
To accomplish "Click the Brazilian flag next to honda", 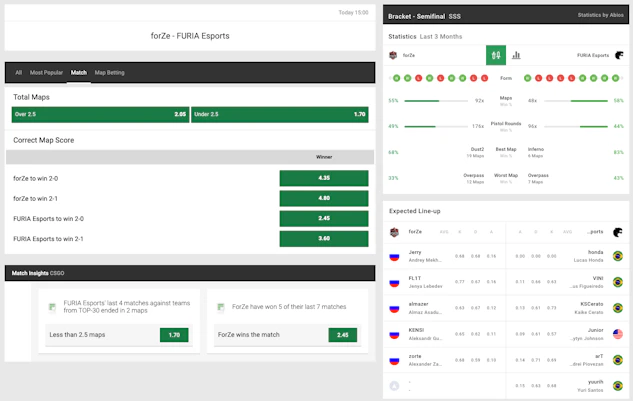I will [618, 256].
